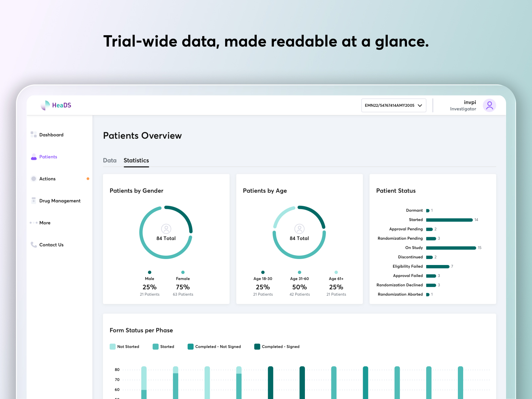Click the 75% female value

coord(183,287)
